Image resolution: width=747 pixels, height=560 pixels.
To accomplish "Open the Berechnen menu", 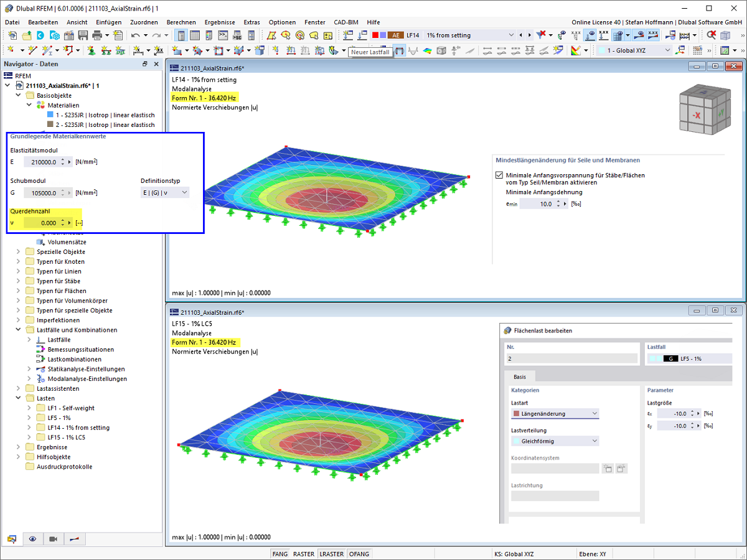I will click(181, 22).
